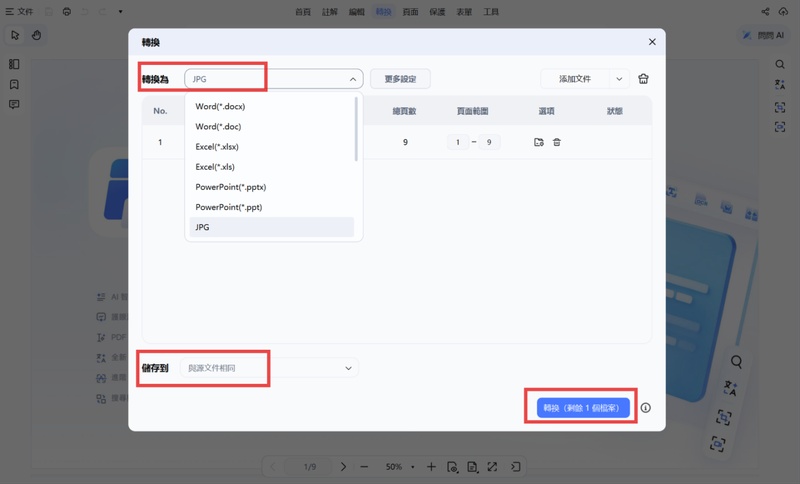Image resolution: width=800 pixels, height=484 pixels.
Task: Click the zoom out minus icon
Action: 364,467
